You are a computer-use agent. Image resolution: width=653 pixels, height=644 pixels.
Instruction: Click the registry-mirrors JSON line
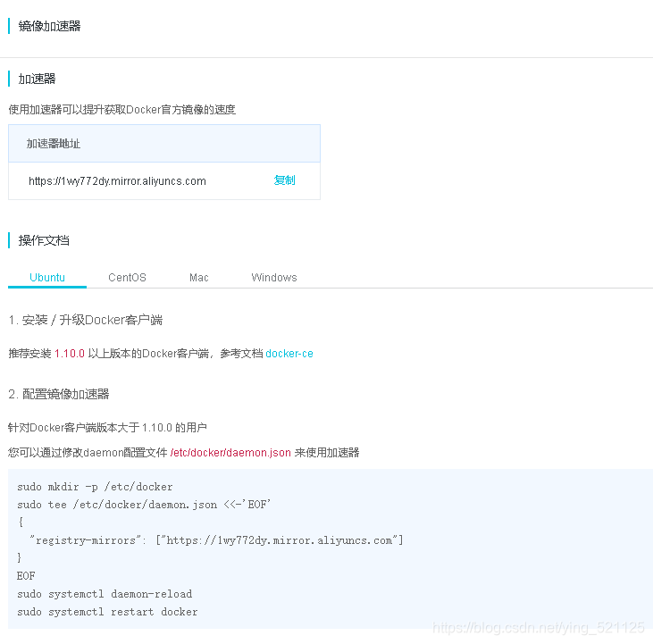216,540
